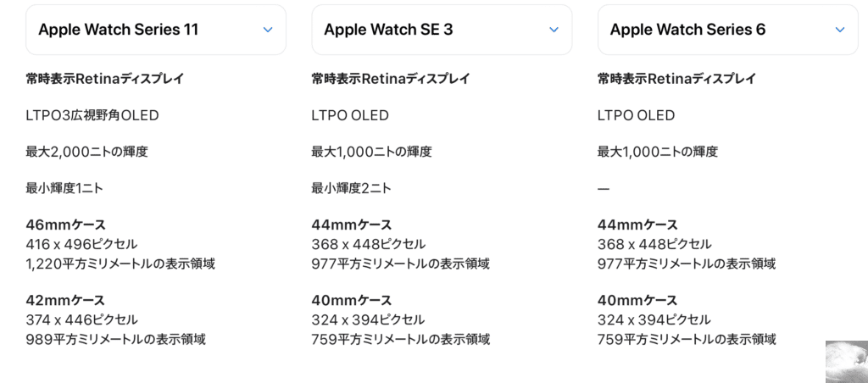Click the 最小輝度2ニト spec under SE 3
Image resolution: width=868 pixels, height=383 pixels.
coord(351,188)
